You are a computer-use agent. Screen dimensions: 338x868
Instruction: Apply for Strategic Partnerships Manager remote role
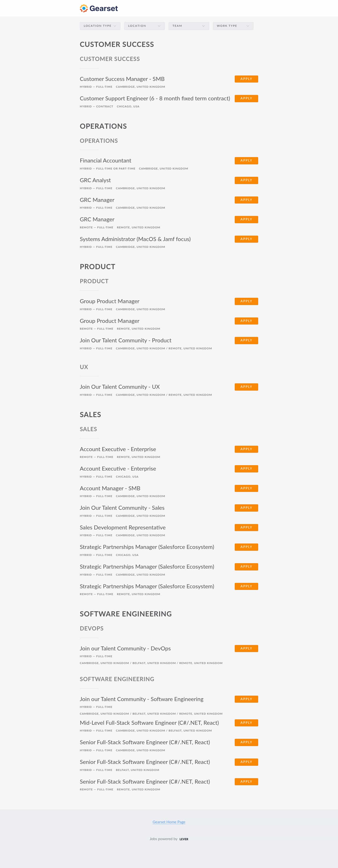(246, 586)
